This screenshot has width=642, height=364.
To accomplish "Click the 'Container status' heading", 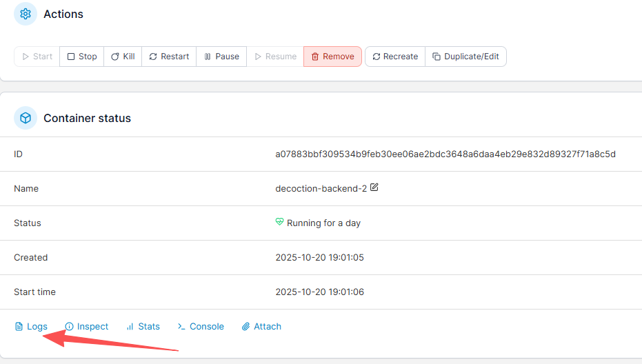I will (x=87, y=118).
